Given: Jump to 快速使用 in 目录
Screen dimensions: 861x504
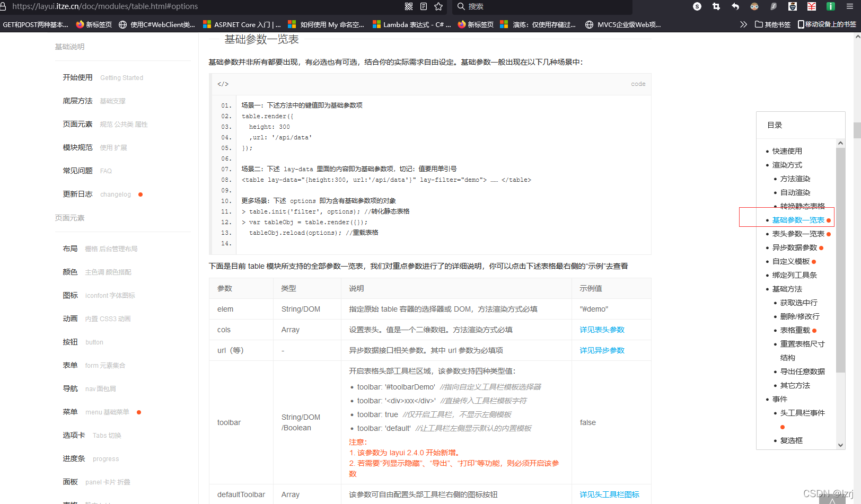Looking at the screenshot, I should pos(787,151).
